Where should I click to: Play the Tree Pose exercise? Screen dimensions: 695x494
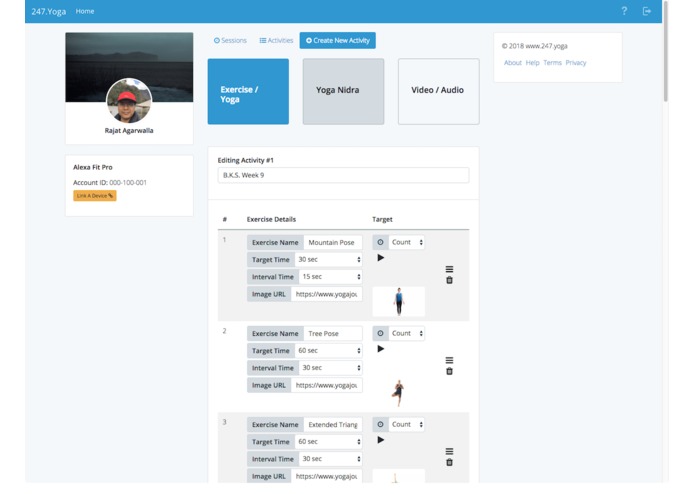380,349
